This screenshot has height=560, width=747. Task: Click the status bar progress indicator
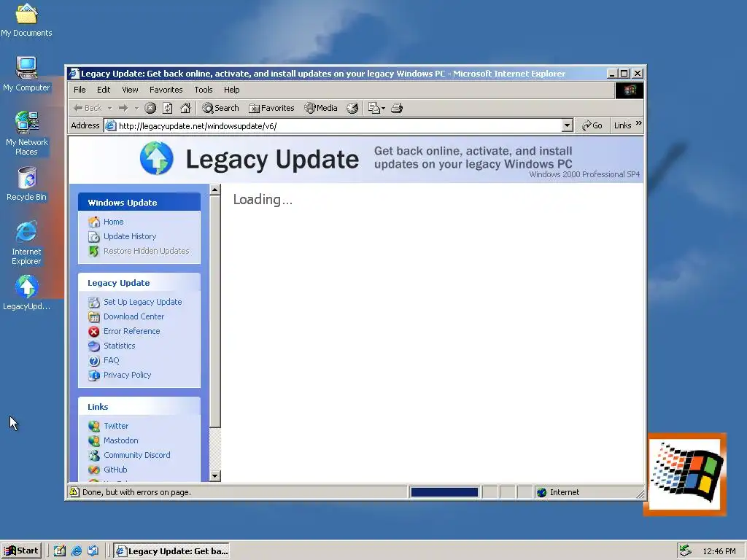tap(444, 492)
